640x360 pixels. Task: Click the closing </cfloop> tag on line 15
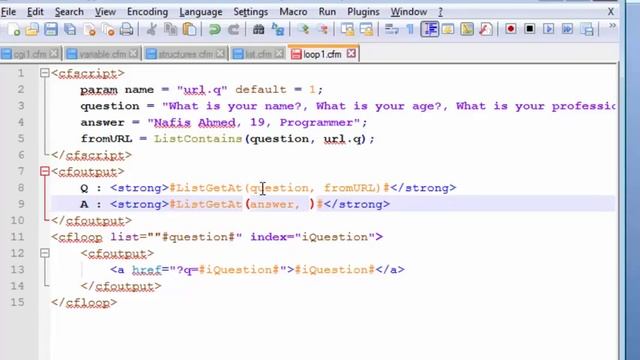pos(84,302)
